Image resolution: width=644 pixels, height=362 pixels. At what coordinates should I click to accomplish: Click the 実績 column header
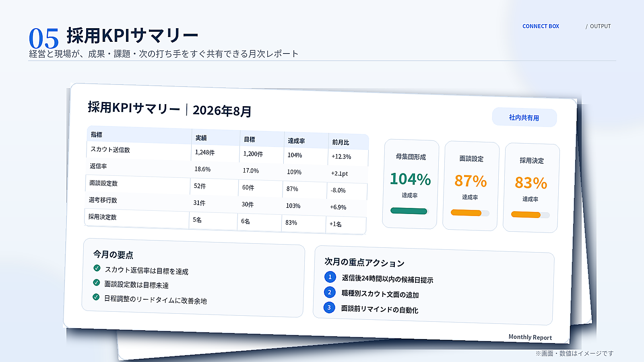tap(201, 138)
